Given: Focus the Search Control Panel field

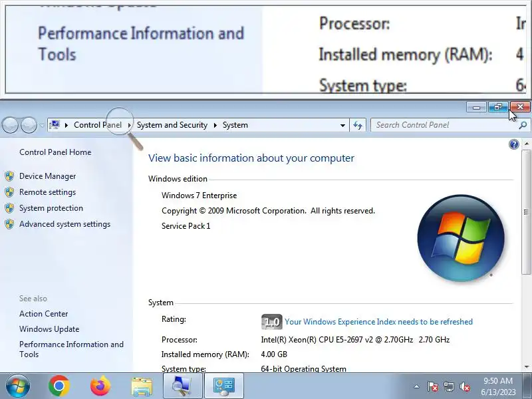Looking at the screenshot, I should click(x=444, y=125).
